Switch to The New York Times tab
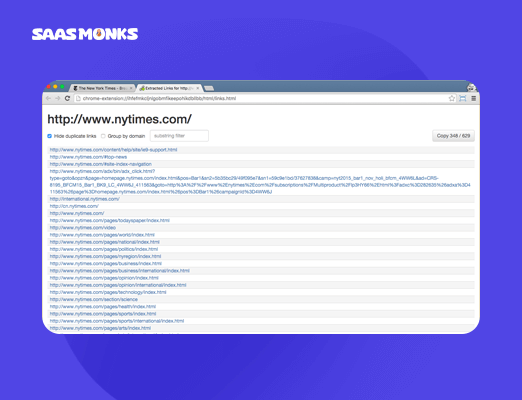This screenshot has width=522, height=400. click(x=102, y=88)
